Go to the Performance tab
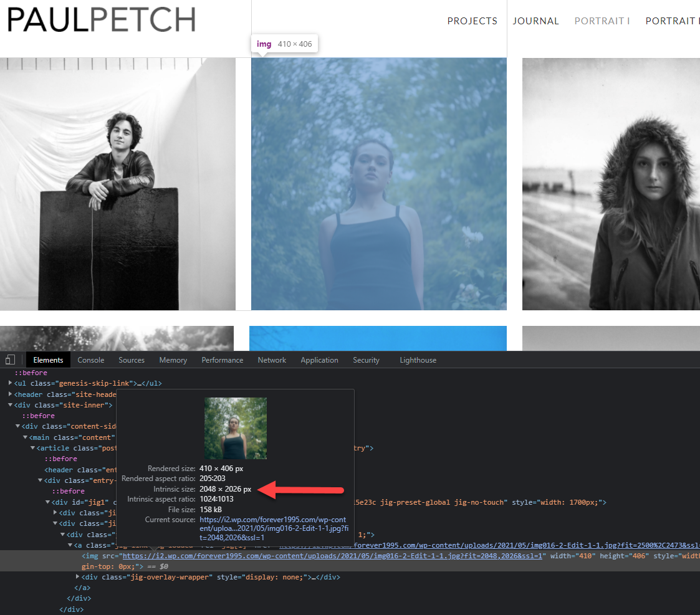The image size is (700, 615). 223,360
